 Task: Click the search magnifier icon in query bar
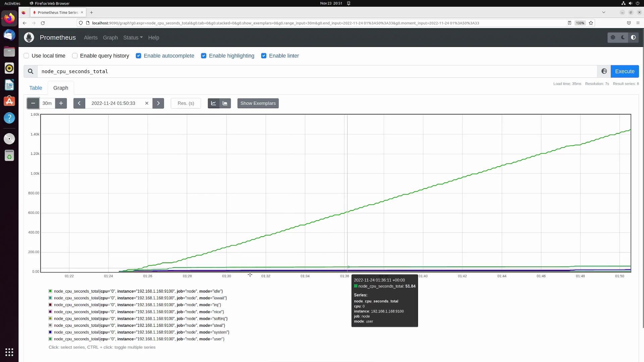[x=31, y=71]
